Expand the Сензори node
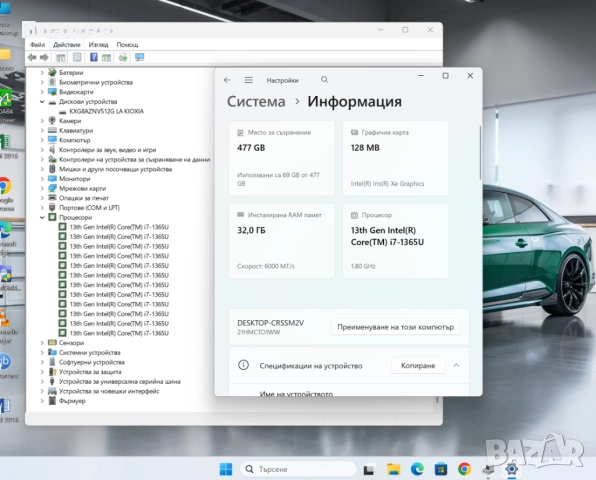Image resolution: width=596 pixels, height=480 pixels. (x=42, y=343)
